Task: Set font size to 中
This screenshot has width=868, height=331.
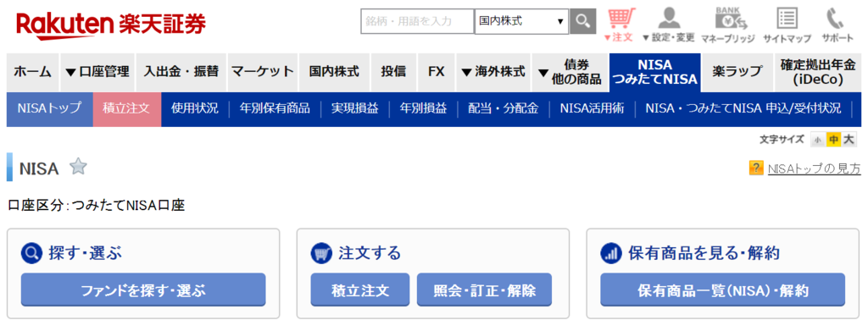Action: 833,140
